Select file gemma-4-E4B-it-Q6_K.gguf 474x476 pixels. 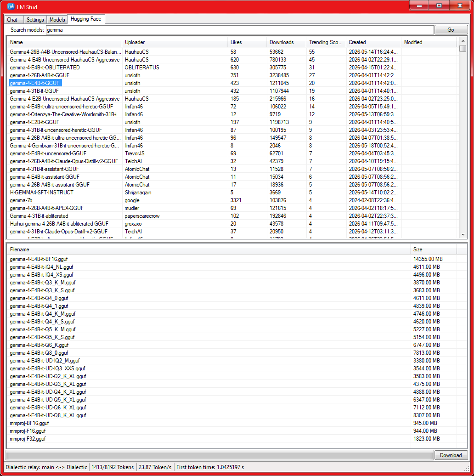[232, 345]
